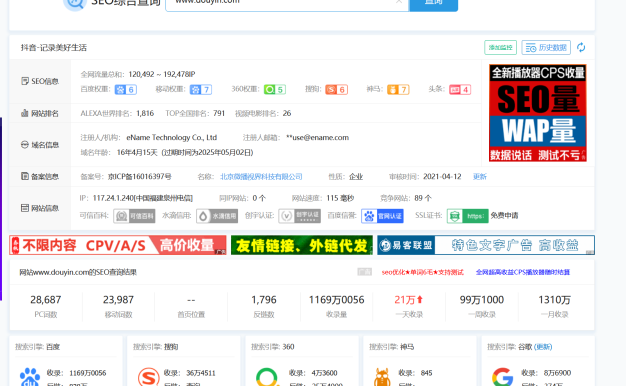Click 竞争网站 89 个 value
Viewport: 626px width, 386px height.
(x=423, y=198)
